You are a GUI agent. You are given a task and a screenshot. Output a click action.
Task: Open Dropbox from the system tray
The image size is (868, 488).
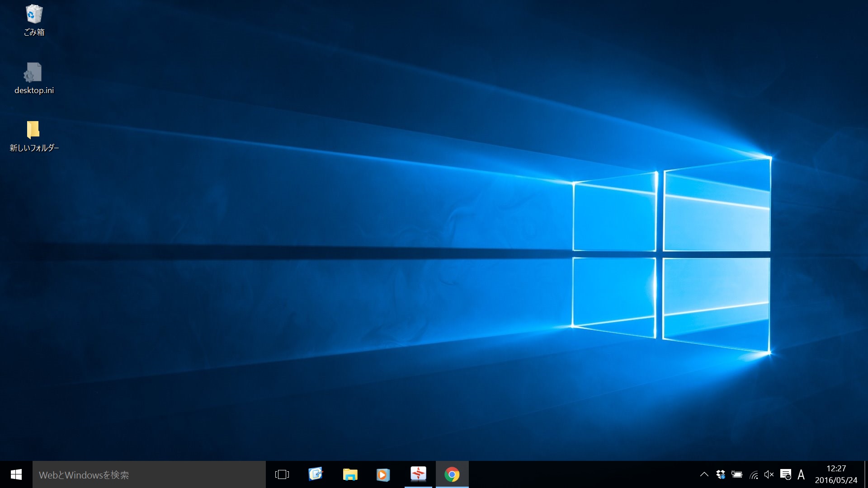click(x=721, y=474)
